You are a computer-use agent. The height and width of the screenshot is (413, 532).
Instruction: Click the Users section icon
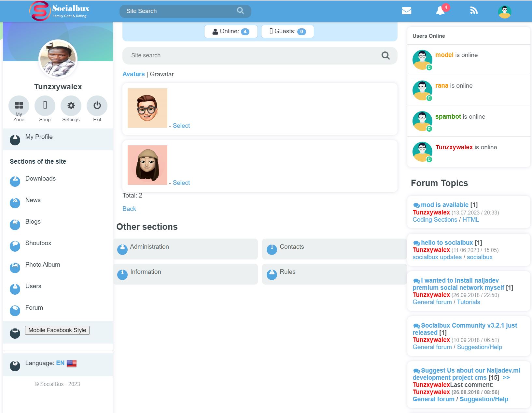(15, 289)
